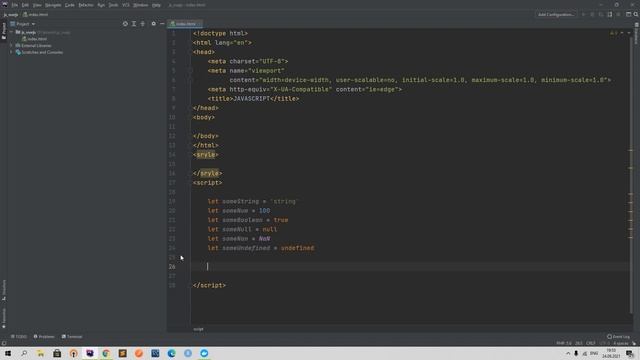Open File Explorer from the taskbar
The image size is (640, 360).
[x=40, y=353]
